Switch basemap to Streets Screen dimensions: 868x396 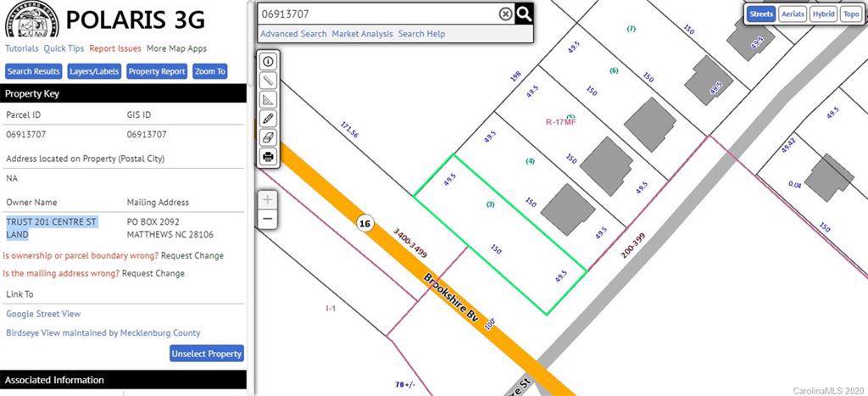point(760,14)
